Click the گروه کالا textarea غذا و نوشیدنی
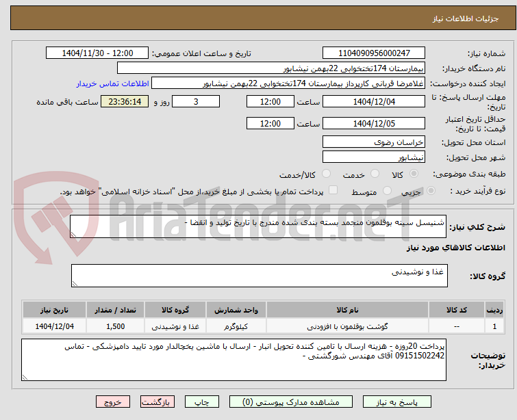Viewport: 517px width, 420px height. click(260, 276)
